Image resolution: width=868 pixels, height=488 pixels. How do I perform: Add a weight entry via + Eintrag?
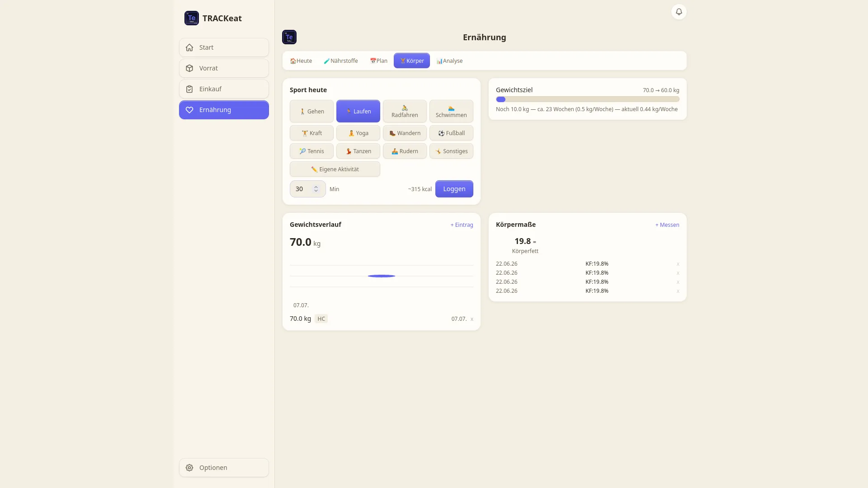462,225
